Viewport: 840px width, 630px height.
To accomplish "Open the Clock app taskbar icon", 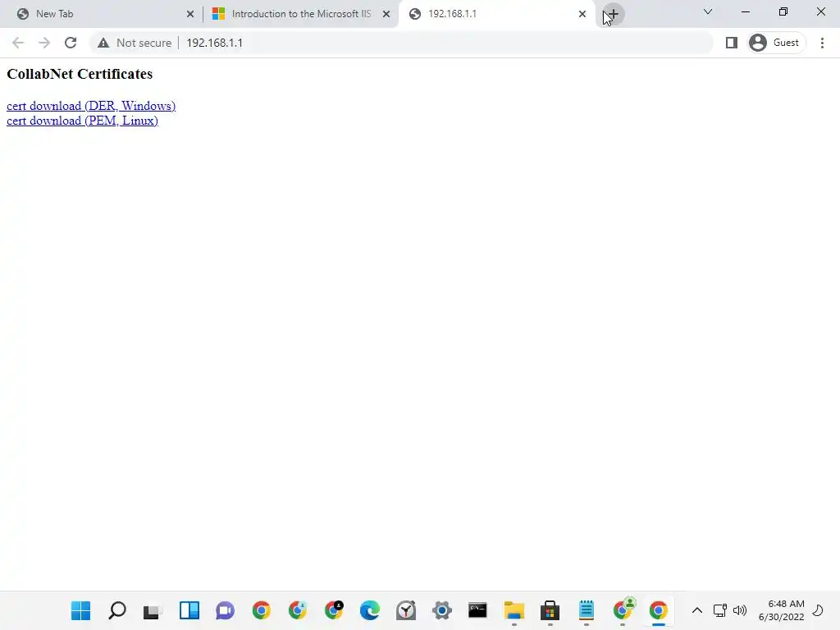I will (406, 610).
